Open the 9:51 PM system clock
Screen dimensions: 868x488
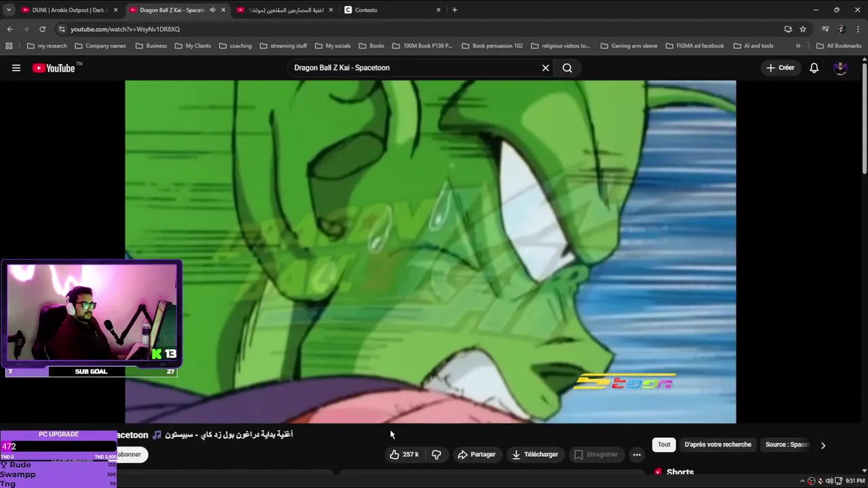point(854,481)
